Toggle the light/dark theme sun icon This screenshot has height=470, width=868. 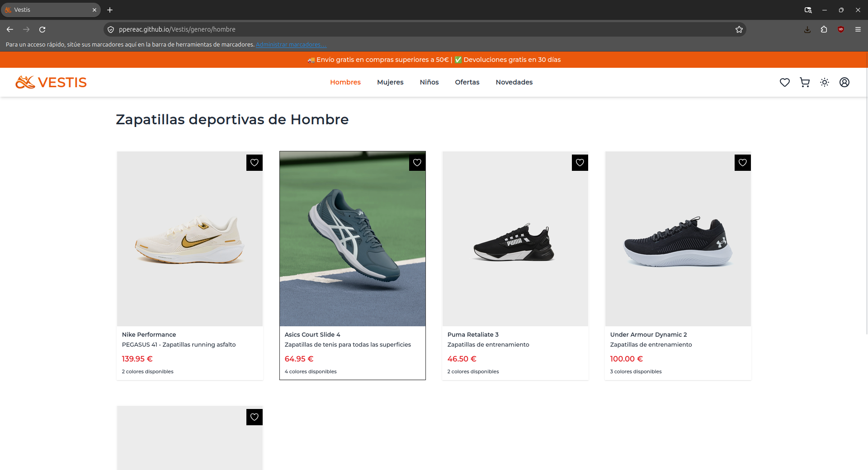[x=825, y=82]
